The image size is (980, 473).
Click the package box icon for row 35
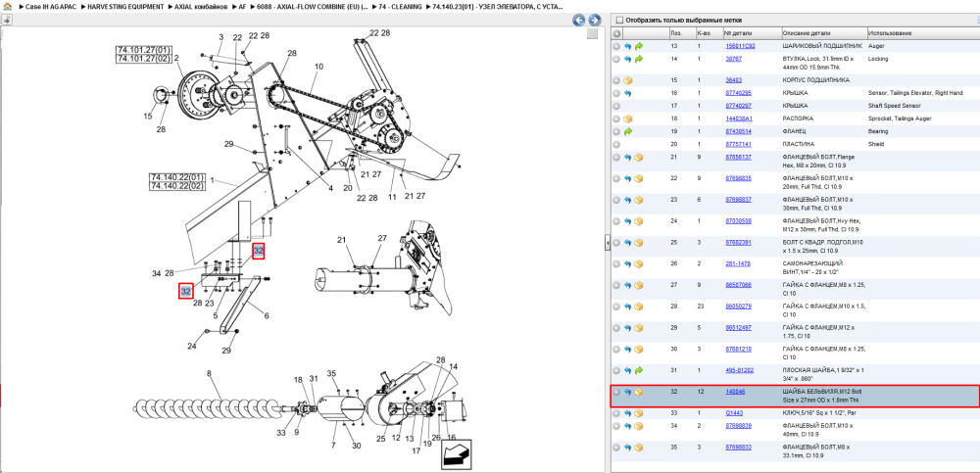click(x=639, y=448)
